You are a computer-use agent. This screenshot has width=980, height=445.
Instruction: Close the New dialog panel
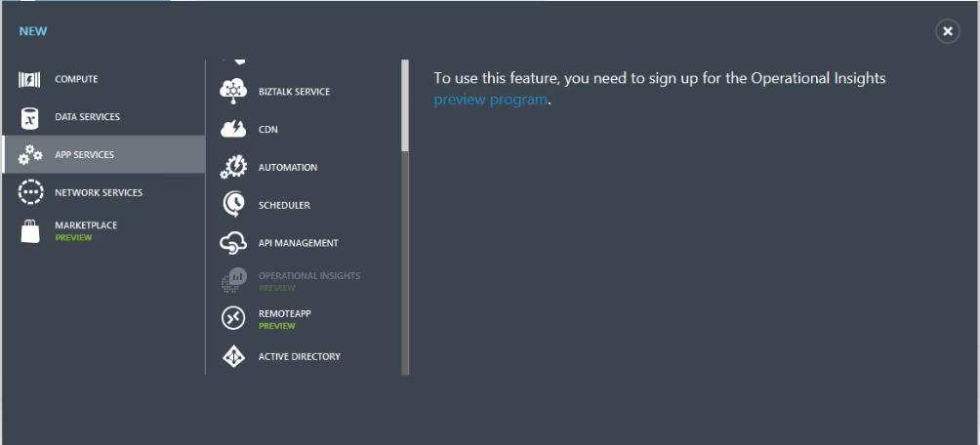coord(947,31)
